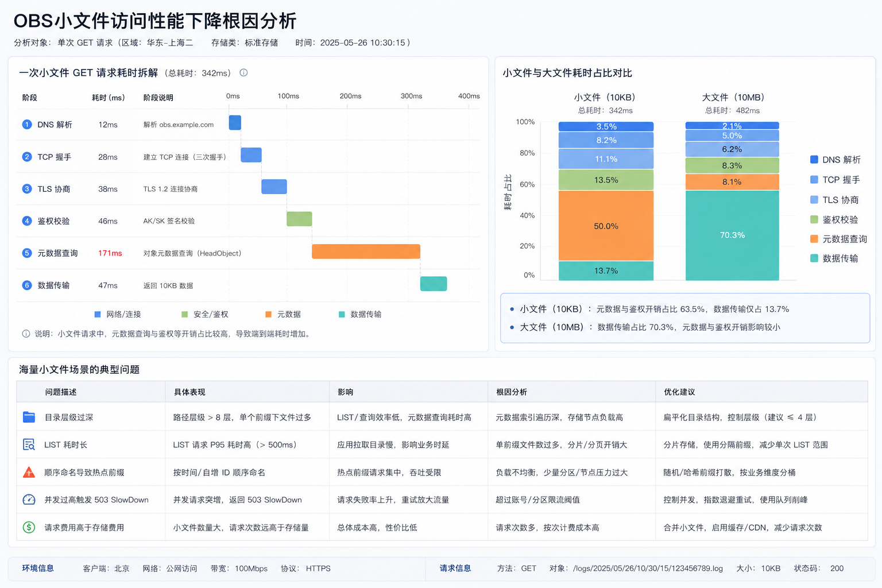Click the red 171ms duration value
The width and height of the screenshot is (882, 588).
click(x=110, y=253)
